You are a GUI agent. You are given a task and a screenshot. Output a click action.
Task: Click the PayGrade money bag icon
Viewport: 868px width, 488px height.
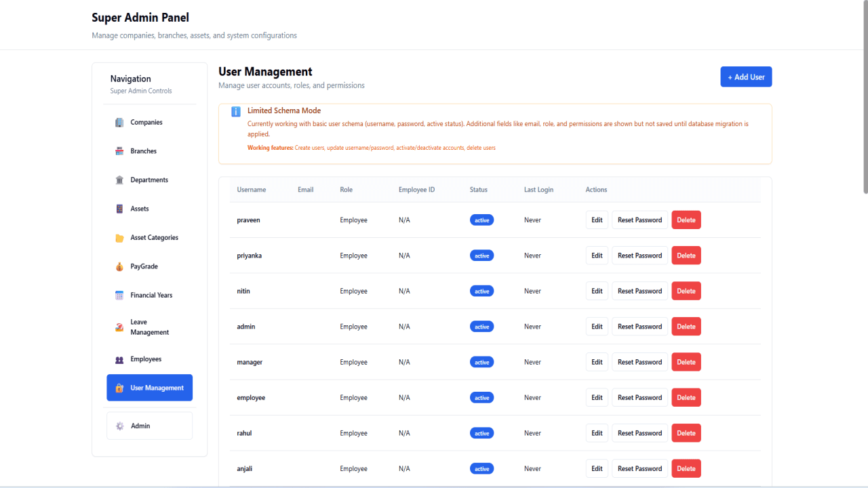point(119,266)
